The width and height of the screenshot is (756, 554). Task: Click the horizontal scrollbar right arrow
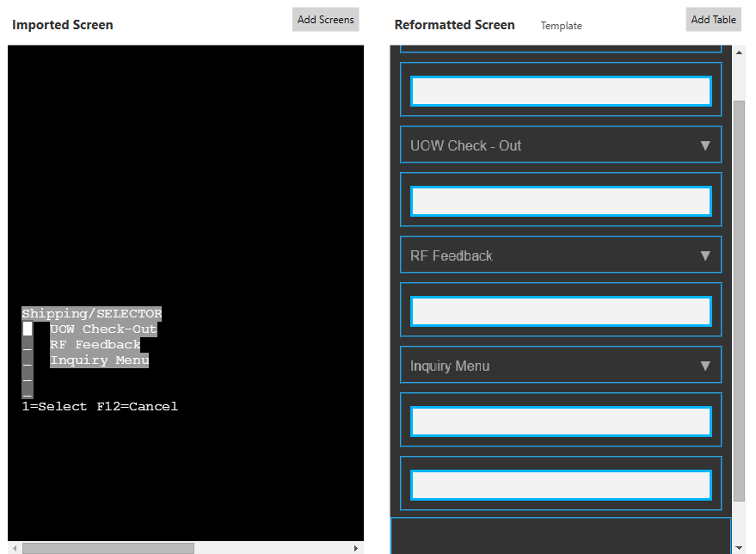(356, 548)
